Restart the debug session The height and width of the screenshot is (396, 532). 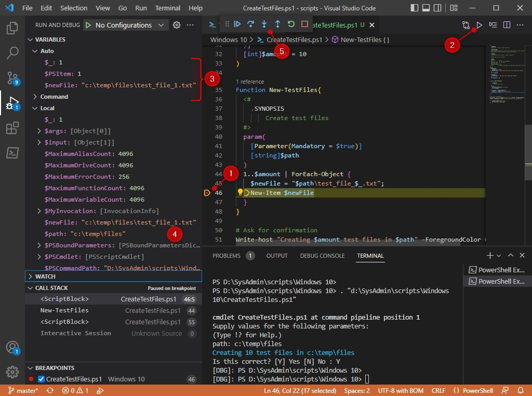coord(291,24)
